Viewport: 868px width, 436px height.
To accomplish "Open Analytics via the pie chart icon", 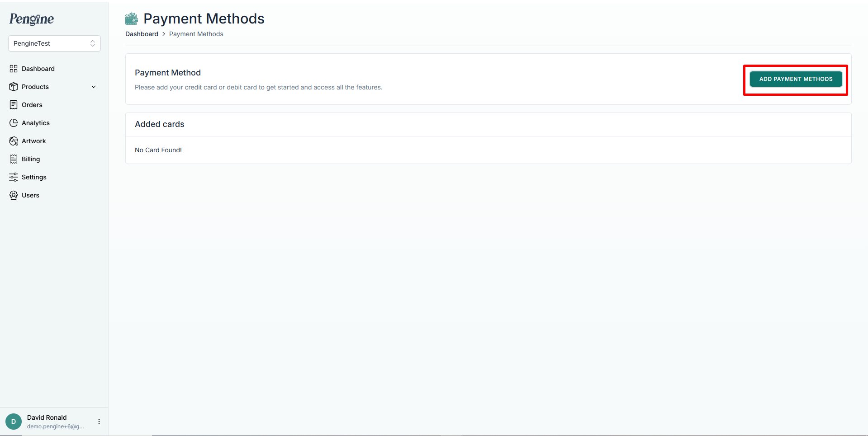I will coord(13,122).
